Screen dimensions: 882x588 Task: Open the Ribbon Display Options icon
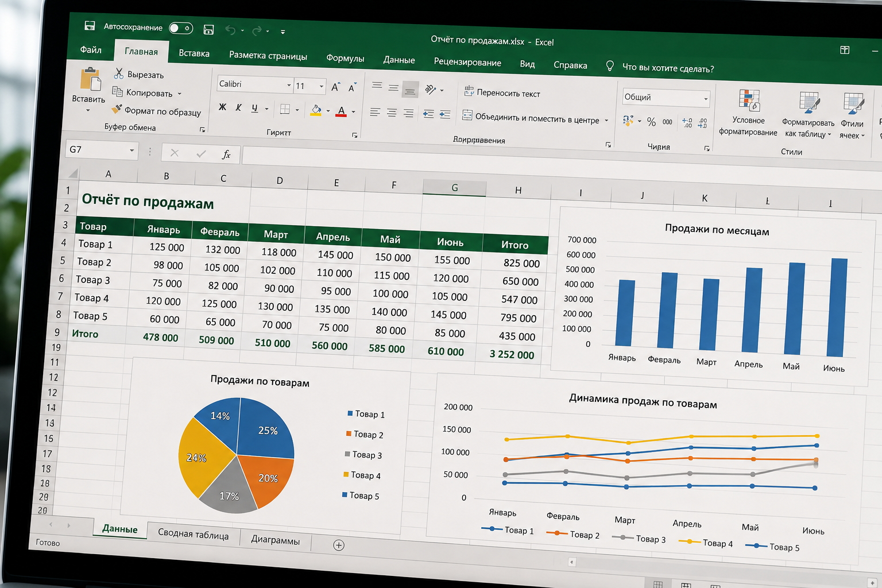point(845,50)
